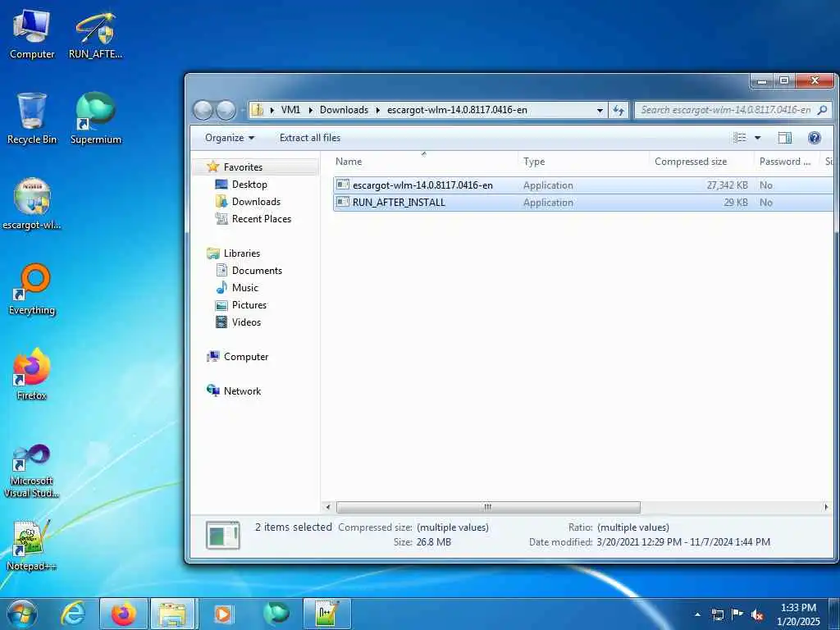Refresh the folder view
The image size is (840, 630).
point(619,110)
